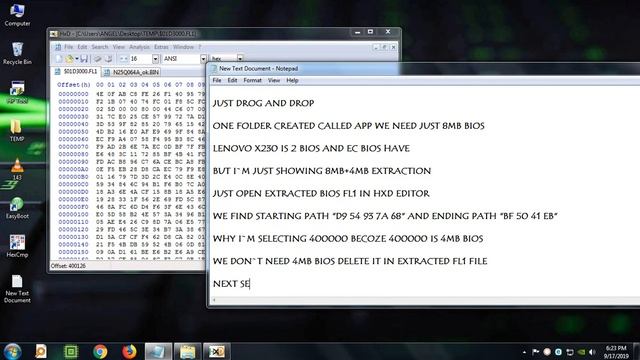Open the hex offset base dropdown in HxD
The width and height of the screenshot is (640, 360).
coord(240,58)
